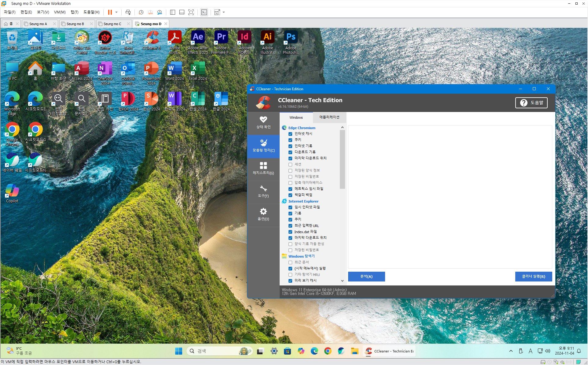
Task: Click the cleaner list vertical scrollbar thumb
Action: [342, 159]
